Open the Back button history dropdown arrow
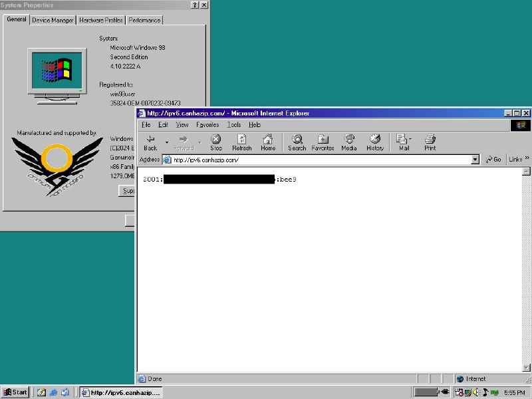The image size is (532, 399). (x=167, y=142)
